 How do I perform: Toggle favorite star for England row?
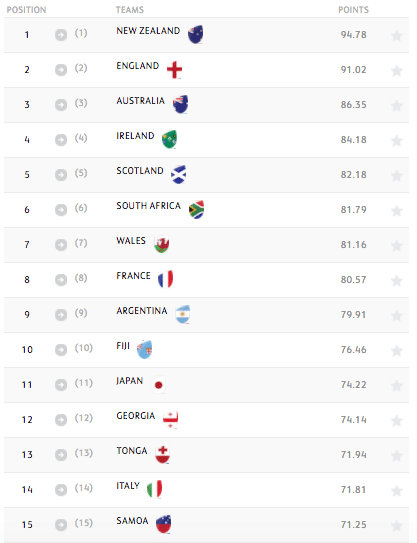tap(397, 71)
